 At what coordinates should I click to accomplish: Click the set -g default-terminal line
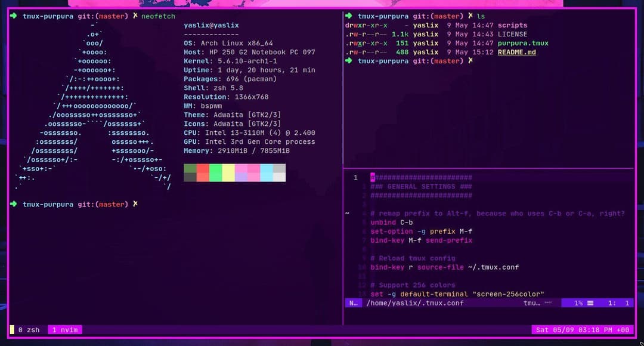(x=457, y=294)
